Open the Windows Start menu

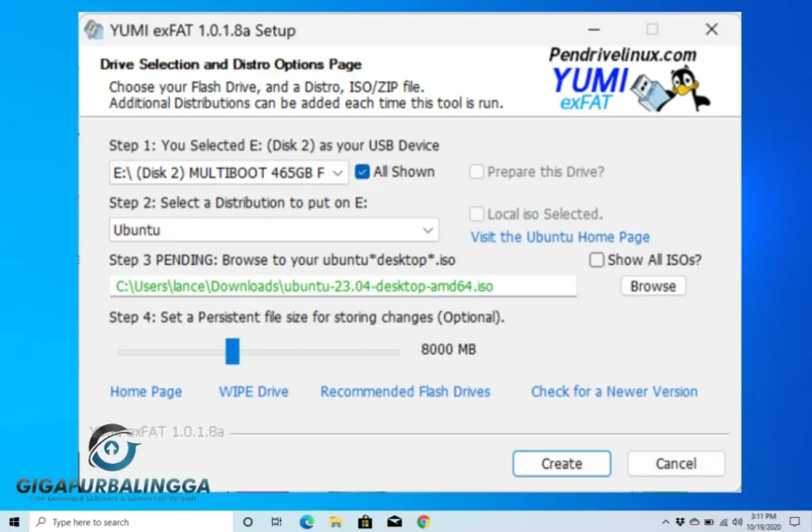click(x=13, y=522)
